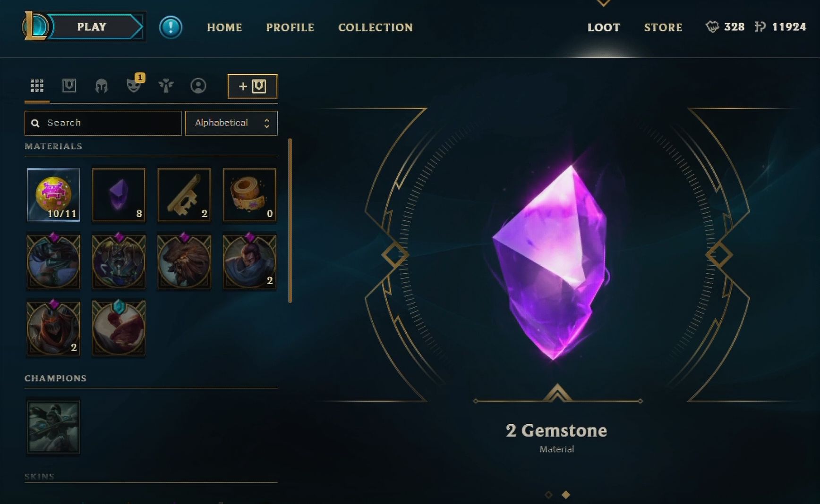Click the loot Search field
Viewport: 820px width, 504px height.
click(103, 123)
